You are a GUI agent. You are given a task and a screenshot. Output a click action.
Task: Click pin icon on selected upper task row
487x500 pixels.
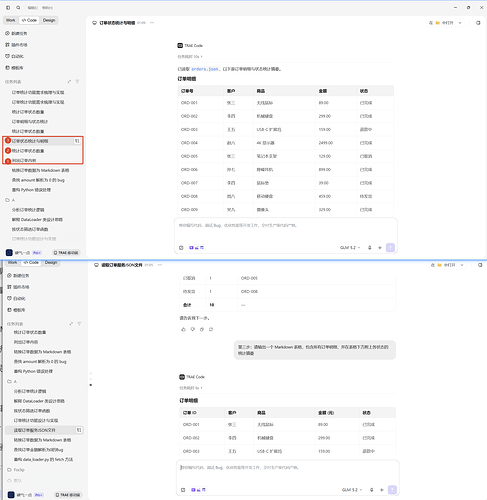77,141
